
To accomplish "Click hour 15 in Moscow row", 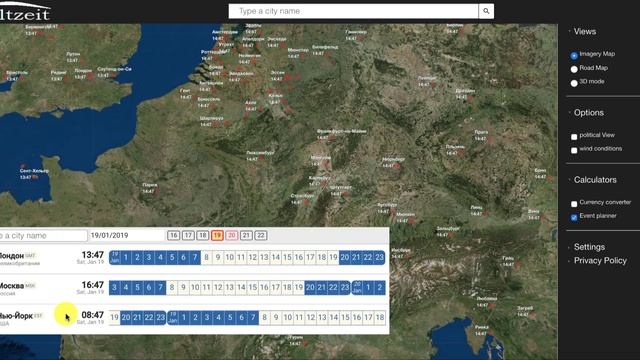I will click(253, 287).
